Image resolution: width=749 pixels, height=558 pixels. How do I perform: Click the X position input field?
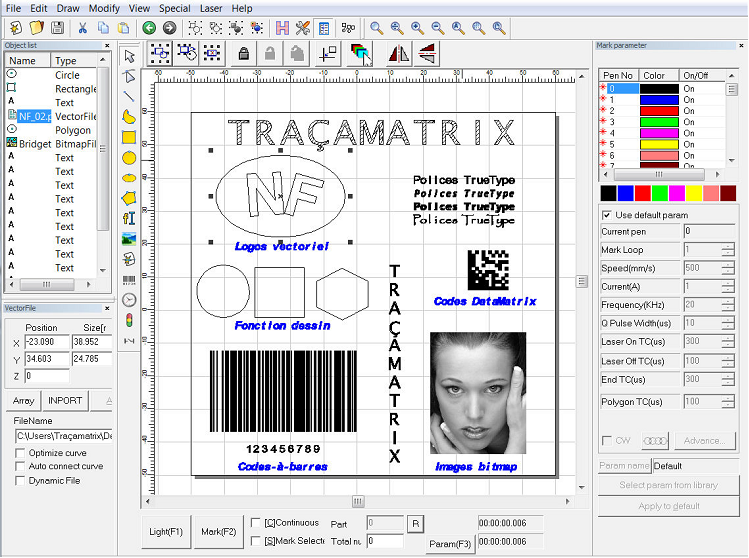click(47, 342)
